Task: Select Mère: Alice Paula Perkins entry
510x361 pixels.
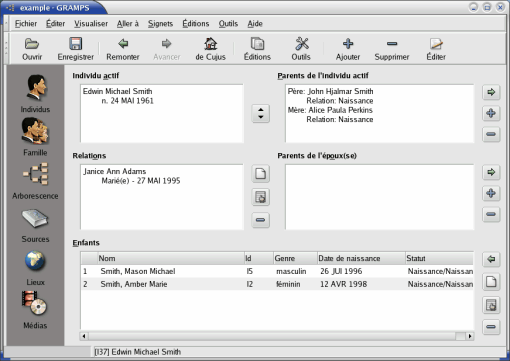Action: 330,110
